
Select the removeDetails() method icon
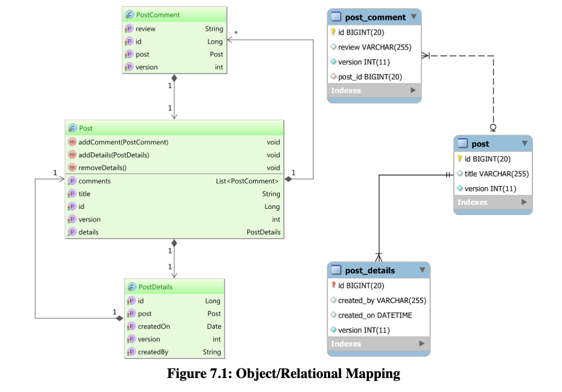click(72, 167)
